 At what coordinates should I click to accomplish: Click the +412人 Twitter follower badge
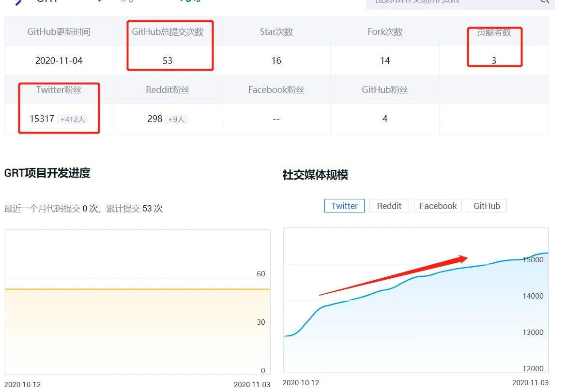pyautogui.click(x=73, y=119)
